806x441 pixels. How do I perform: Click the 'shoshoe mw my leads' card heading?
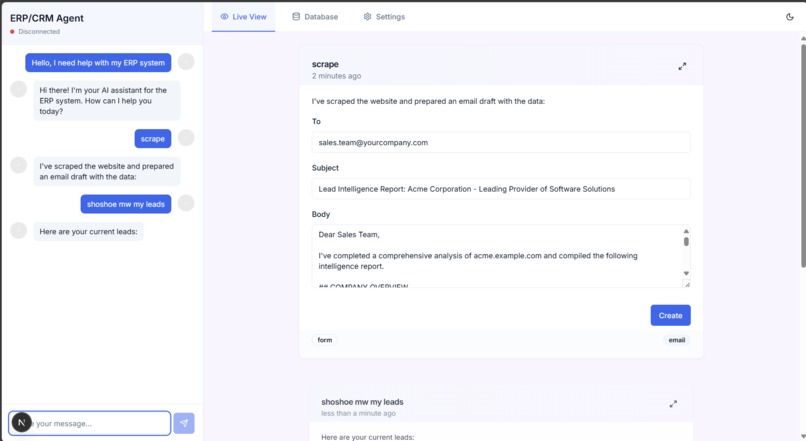tap(362, 402)
